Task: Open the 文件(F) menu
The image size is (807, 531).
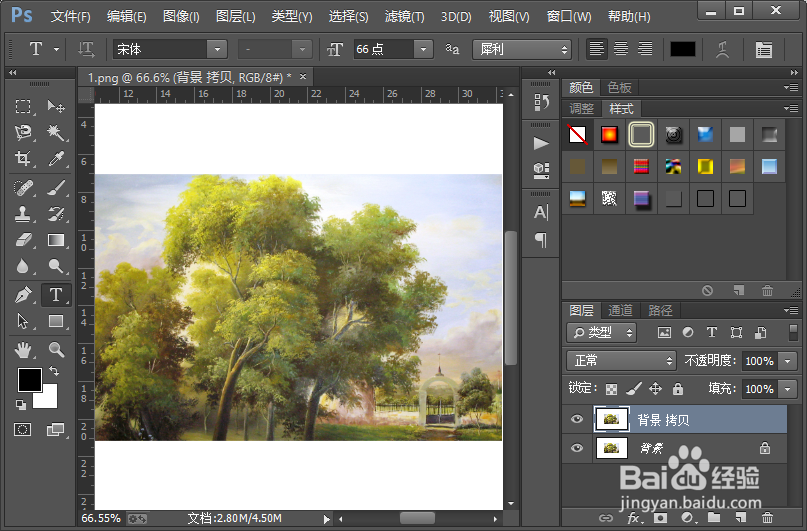Action: click(71, 16)
